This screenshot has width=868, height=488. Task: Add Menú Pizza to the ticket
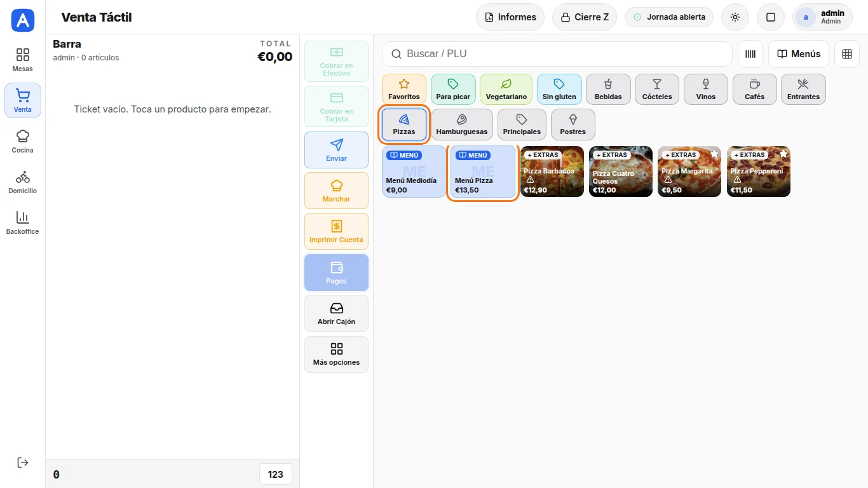click(x=483, y=172)
